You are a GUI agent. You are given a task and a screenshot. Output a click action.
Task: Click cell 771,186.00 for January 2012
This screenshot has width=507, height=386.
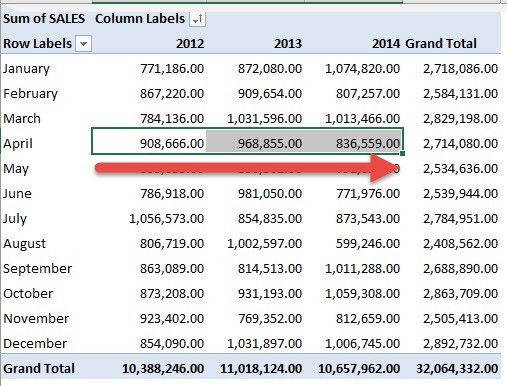(x=172, y=69)
